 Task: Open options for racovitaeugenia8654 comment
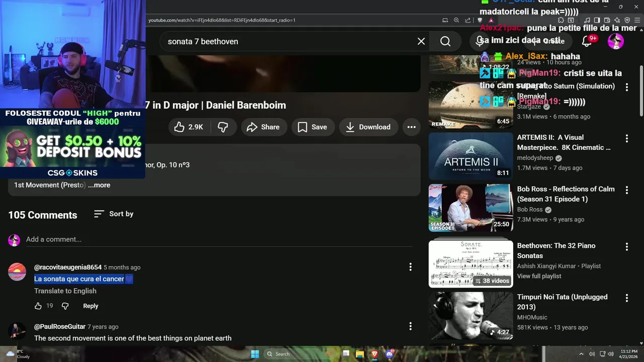(x=411, y=267)
